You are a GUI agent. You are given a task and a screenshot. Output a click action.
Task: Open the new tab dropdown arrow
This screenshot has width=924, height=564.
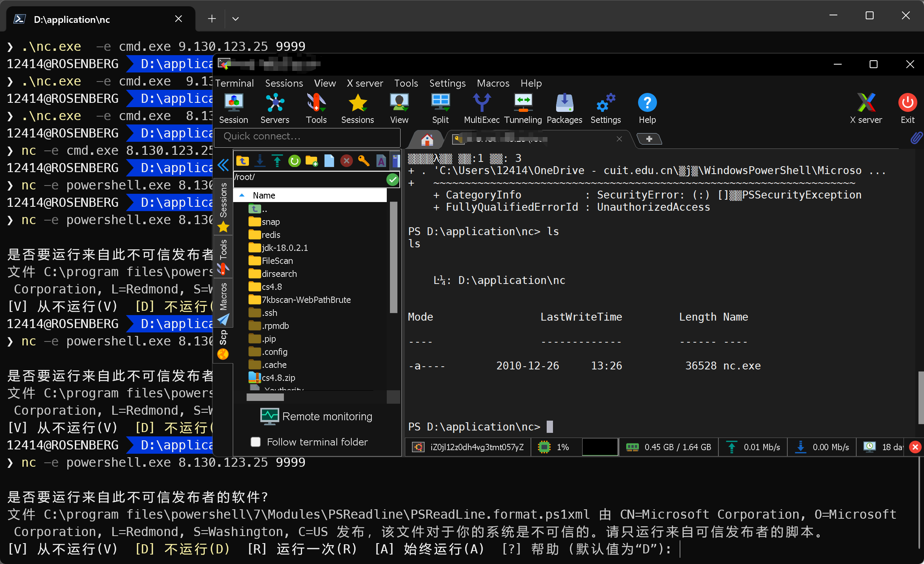point(236,19)
